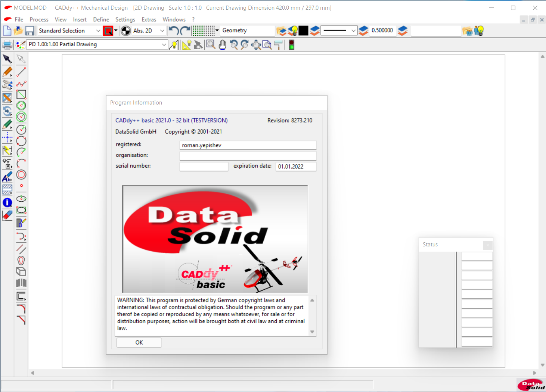Open the Abs. 2D coordinate dropdown

coord(162,31)
